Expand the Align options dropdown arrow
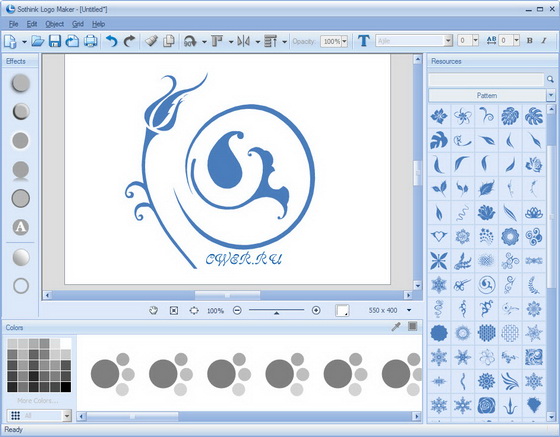560x437 pixels. pyautogui.click(x=231, y=42)
